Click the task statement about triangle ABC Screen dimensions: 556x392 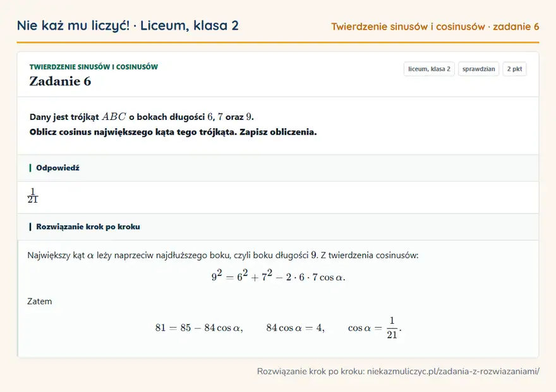coord(142,117)
